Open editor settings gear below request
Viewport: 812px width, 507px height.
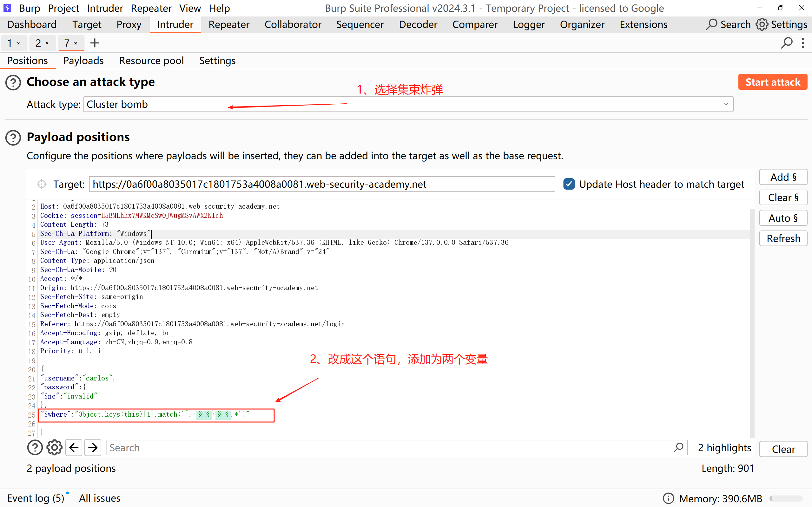(x=54, y=448)
